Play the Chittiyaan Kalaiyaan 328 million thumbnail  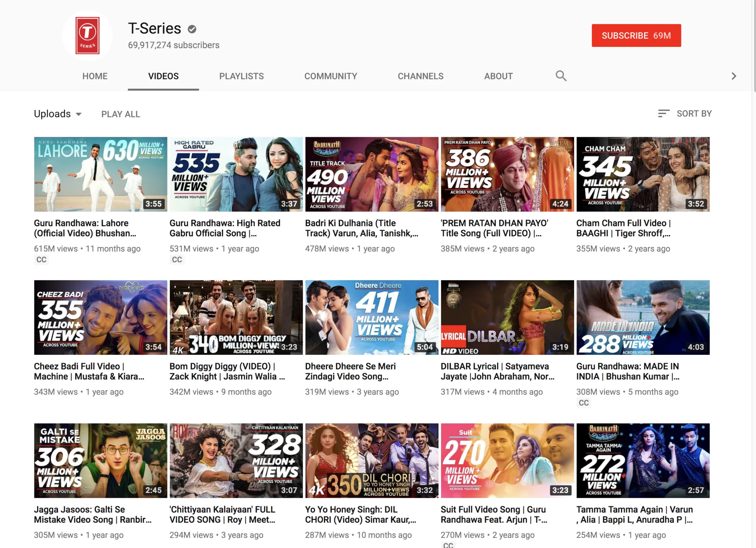coord(236,461)
